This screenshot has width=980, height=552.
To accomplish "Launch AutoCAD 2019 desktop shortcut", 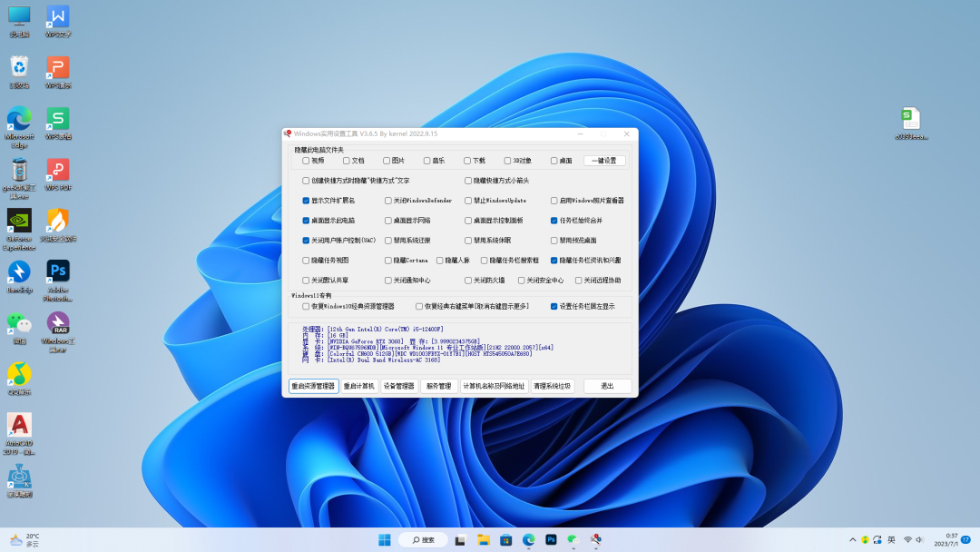I will click(x=20, y=422).
